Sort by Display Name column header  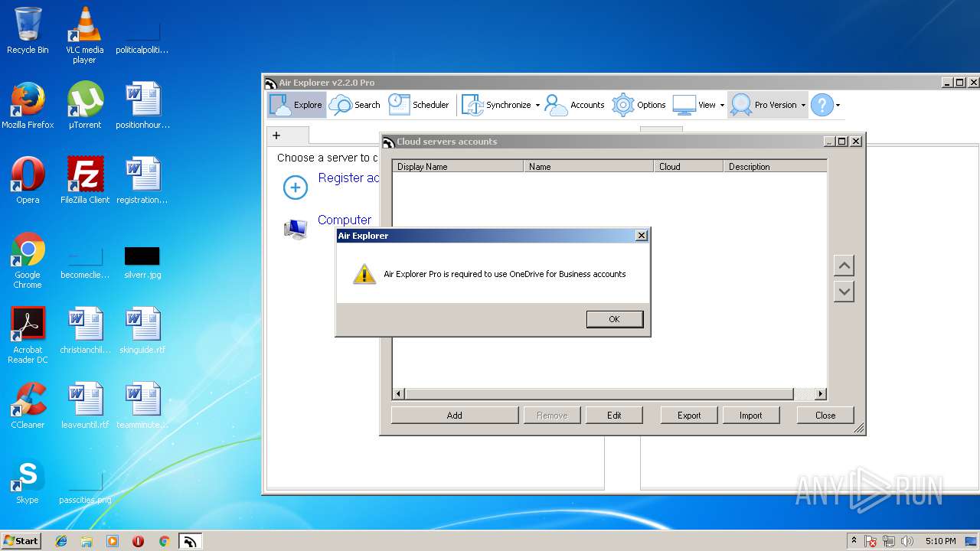tap(458, 166)
